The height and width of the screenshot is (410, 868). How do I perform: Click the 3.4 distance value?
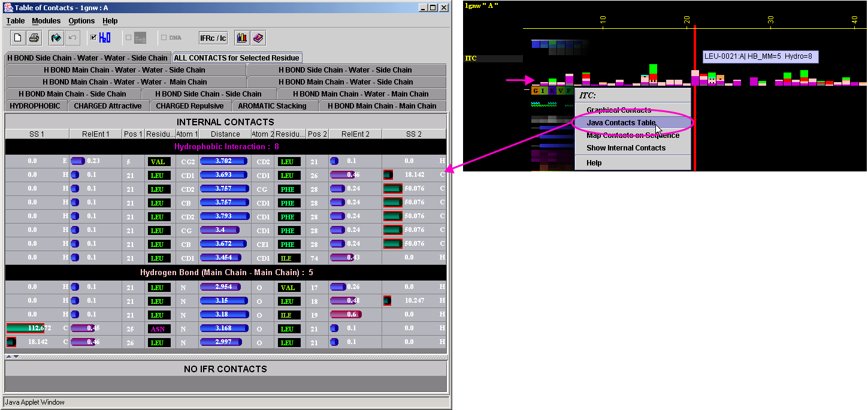tap(221, 230)
